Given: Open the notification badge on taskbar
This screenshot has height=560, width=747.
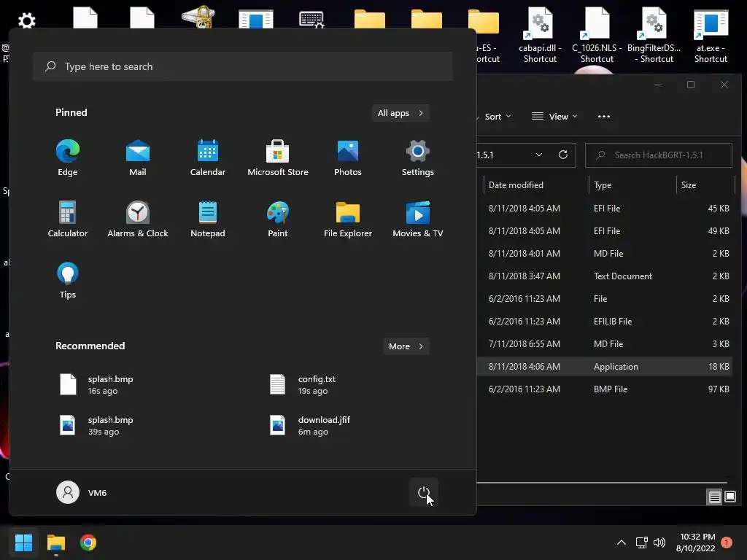Looking at the screenshot, I should 727,542.
